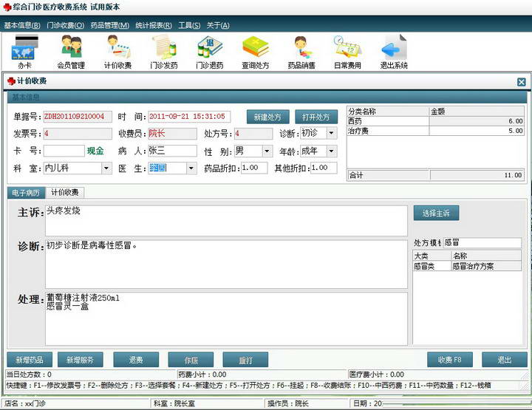Click the 作废 button
532x410 pixels.
point(191,360)
